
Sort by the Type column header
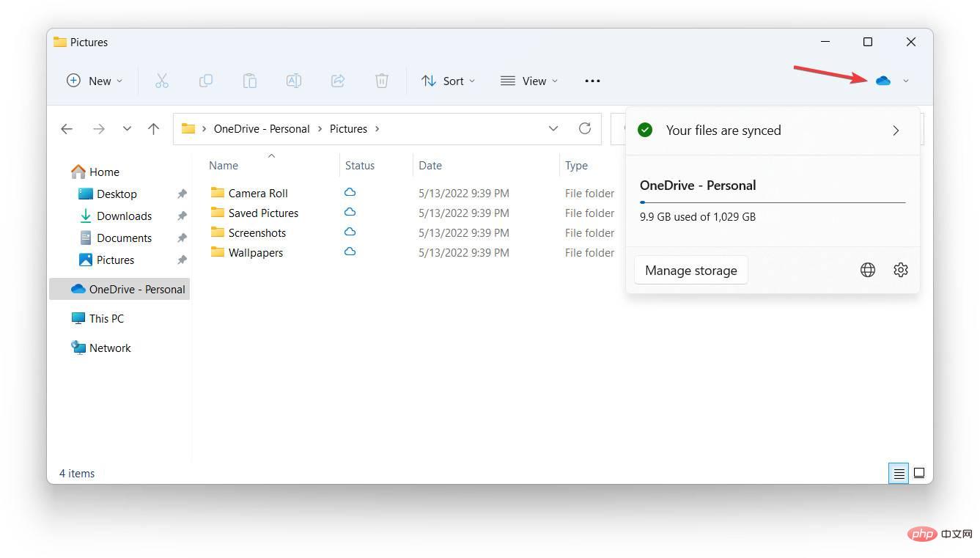576,166
